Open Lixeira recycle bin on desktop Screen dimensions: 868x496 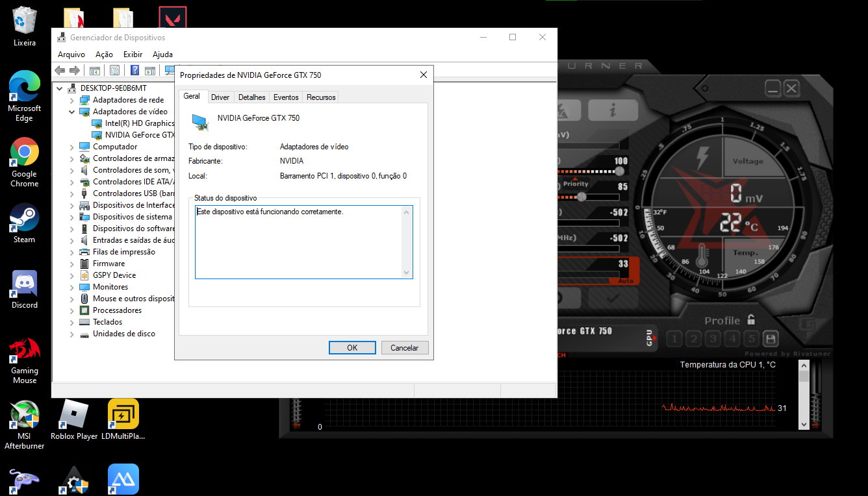25,27
